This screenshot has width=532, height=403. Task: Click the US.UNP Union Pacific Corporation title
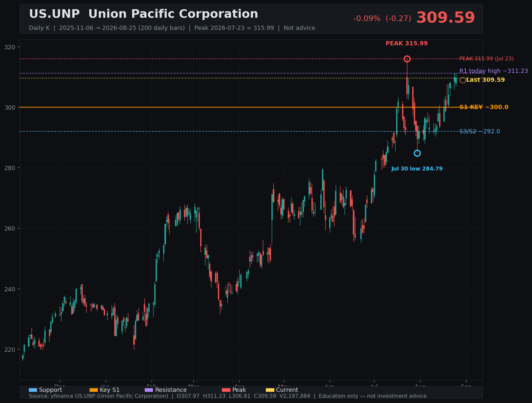click(143, 14)
